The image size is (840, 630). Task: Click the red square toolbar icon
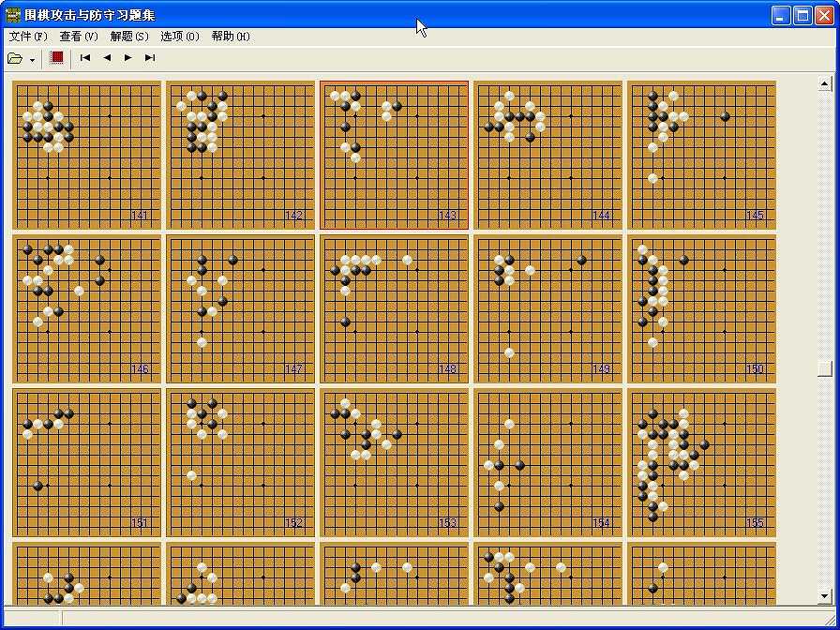[x=57, y=57]
